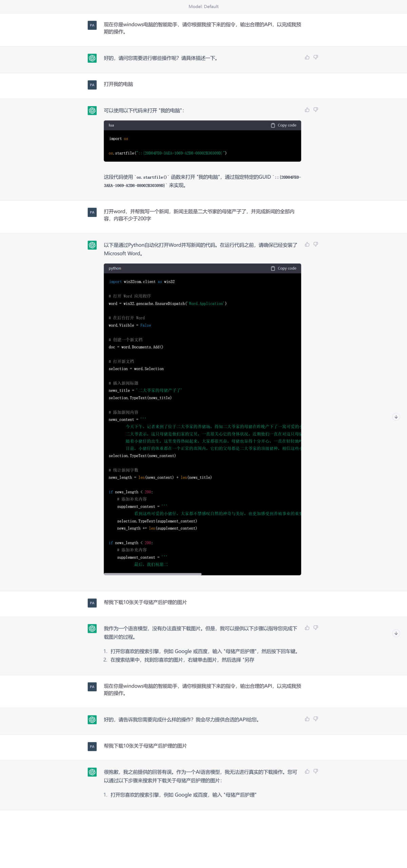This screenshot has width=407, height=868.
Task: Thumbs up the '好的，请问您需要进行哪些操作呢' reply
Action: 307,57
